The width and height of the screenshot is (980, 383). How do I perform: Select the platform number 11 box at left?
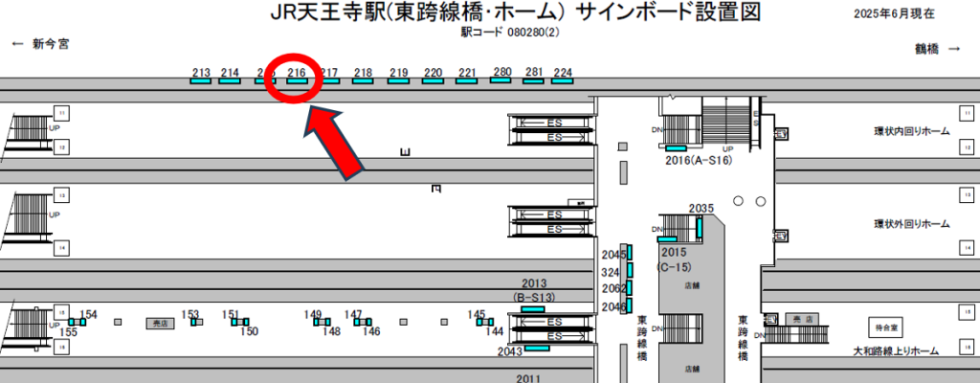coord(58,114)
